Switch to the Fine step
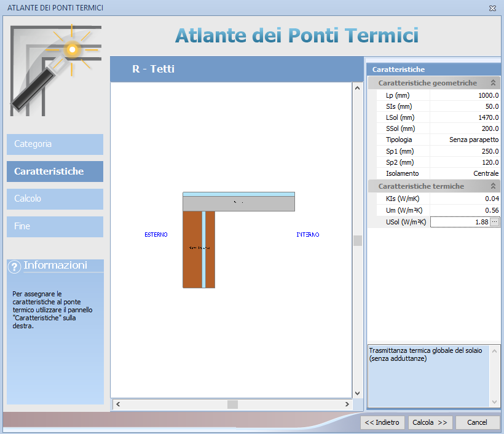The height and width of the screenshot is (434, 504). pyautogui.click(x=55, y=226)
